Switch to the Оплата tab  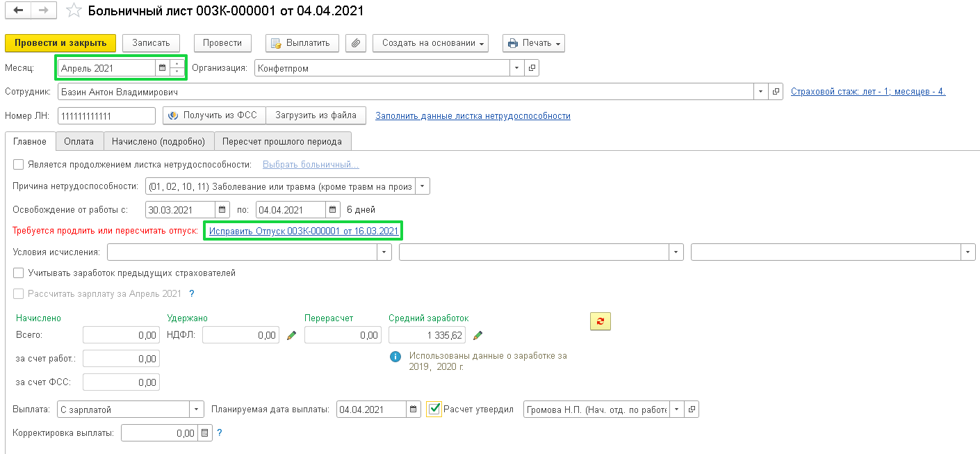coord(79,141)
